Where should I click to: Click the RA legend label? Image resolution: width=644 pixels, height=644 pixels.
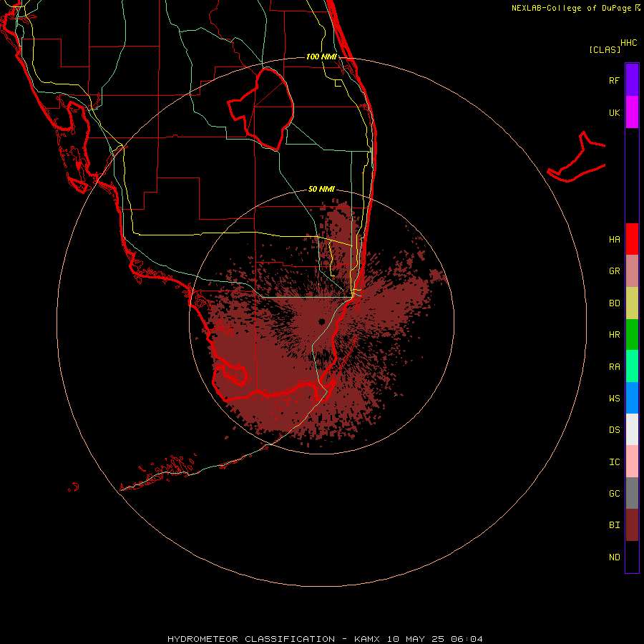[614, 367]
